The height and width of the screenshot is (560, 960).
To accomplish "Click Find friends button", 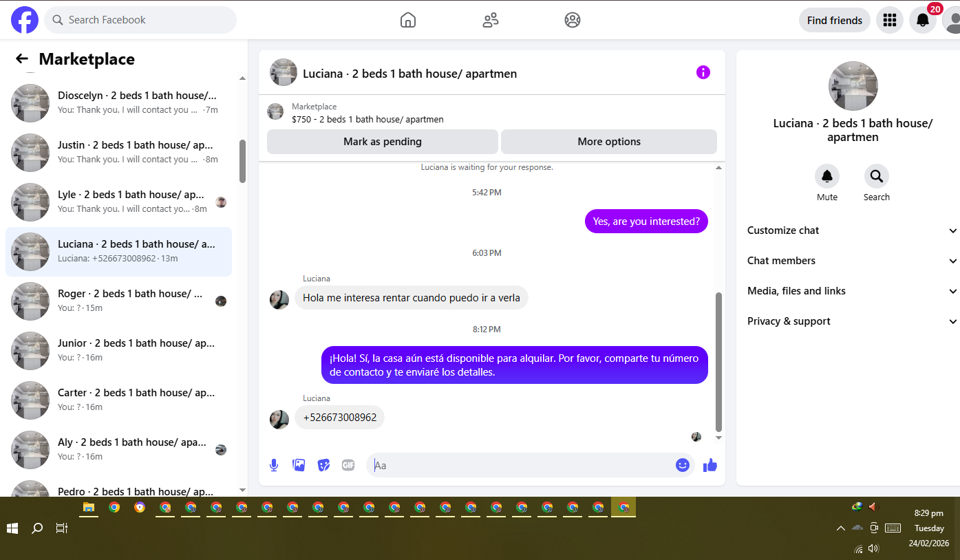I will (x=835, y=20).
